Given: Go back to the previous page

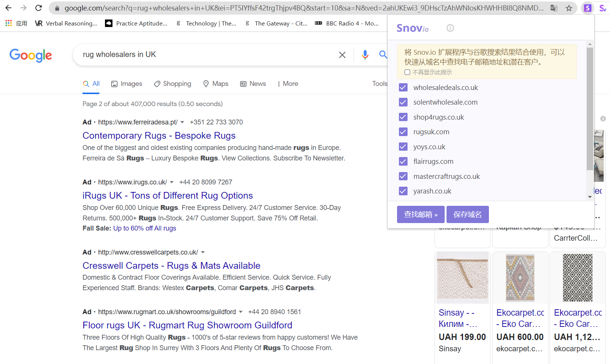Looking at the screenshot, I should (x=8, y=8).
